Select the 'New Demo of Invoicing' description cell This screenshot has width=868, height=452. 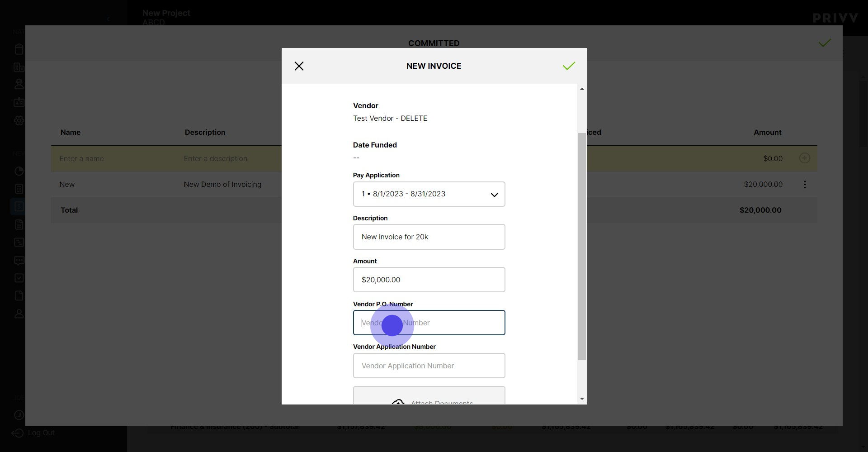coord(222,185)
